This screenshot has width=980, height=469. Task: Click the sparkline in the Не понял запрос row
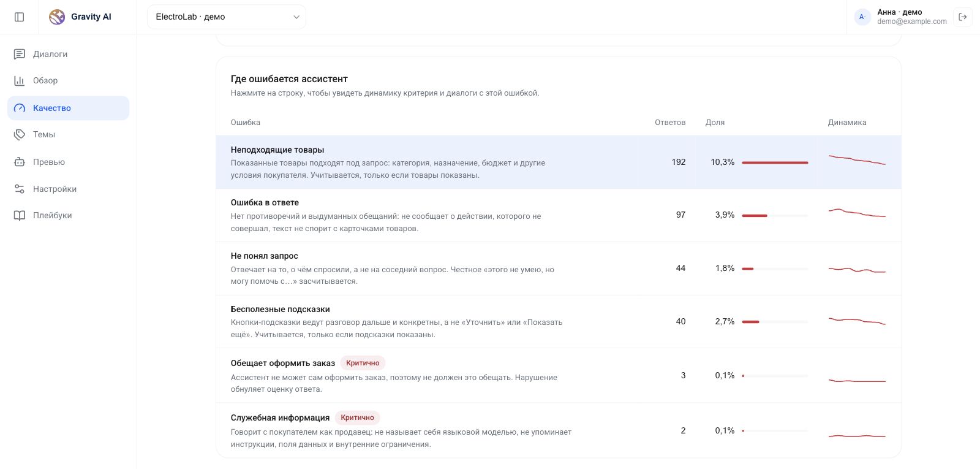tap(857, 270)
